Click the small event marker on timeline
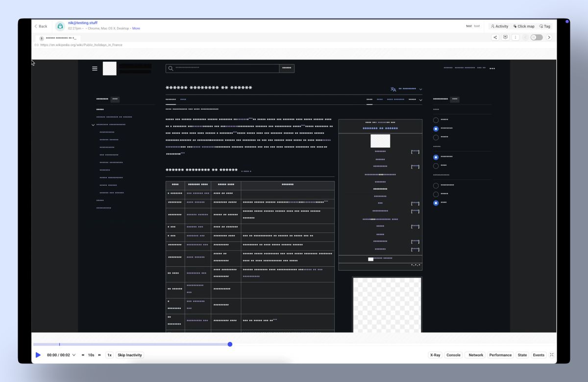Image resolution: width=588 pixels, height=382 pixels. [59, 344]
